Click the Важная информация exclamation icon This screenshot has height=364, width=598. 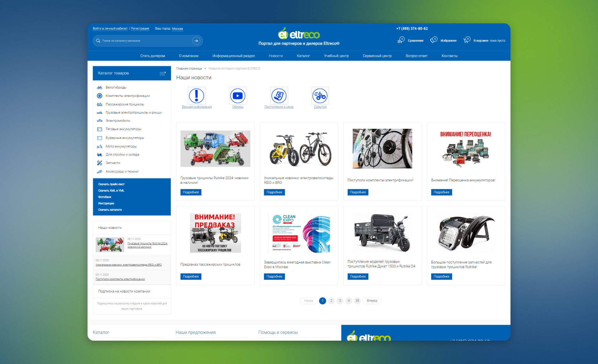pos(197,96)
